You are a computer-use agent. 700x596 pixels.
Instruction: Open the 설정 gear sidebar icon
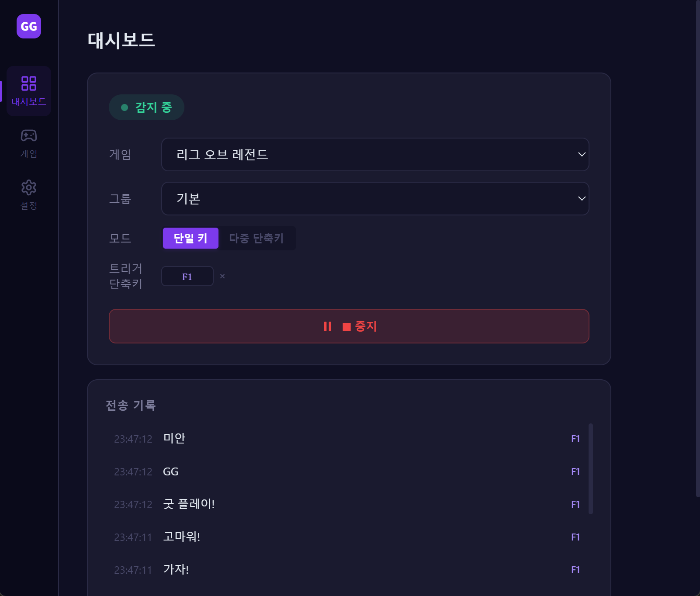pyautogui.click(x=28, y=187)
